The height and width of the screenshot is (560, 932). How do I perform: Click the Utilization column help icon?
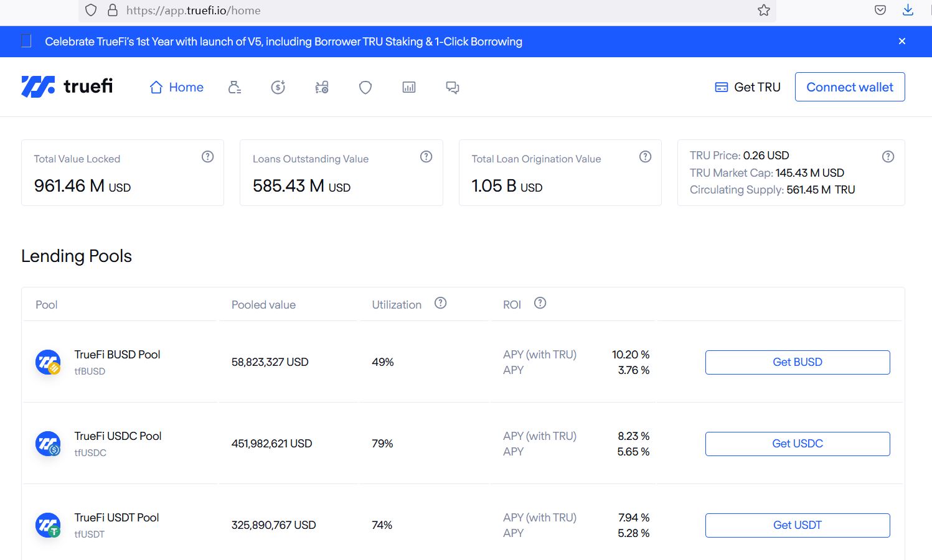click(x=441, y=303)
